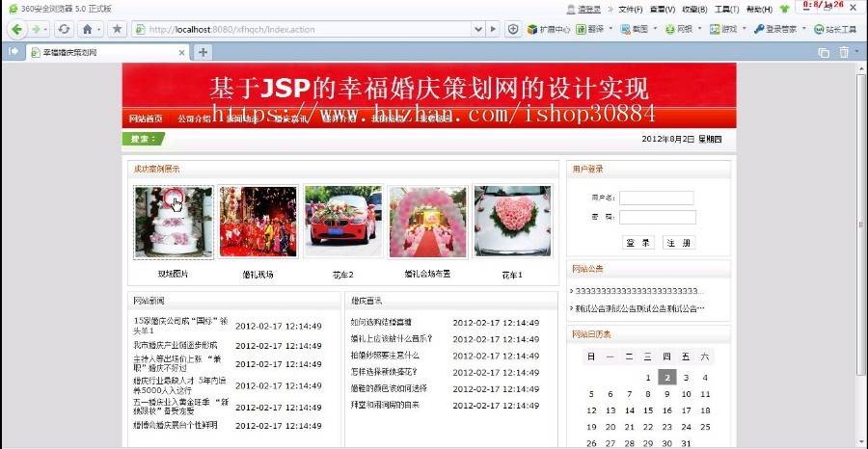Open the 现场图片 cake thumbnail

click(174, 223)
